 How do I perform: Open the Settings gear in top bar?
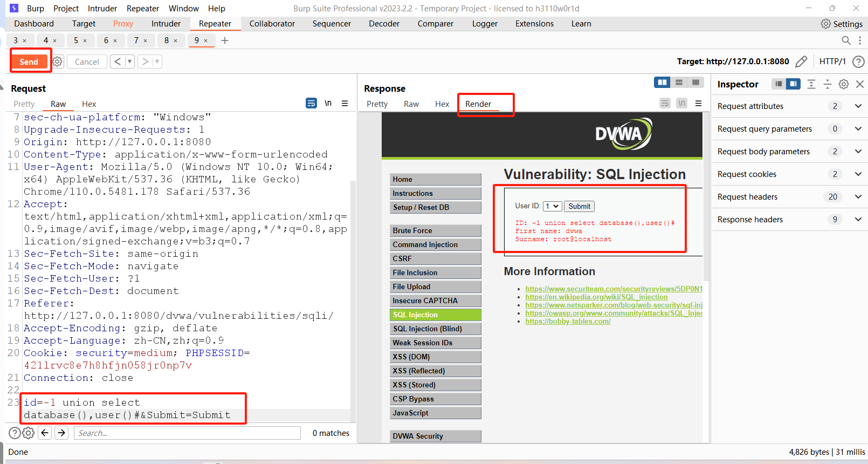pos(841,24)
